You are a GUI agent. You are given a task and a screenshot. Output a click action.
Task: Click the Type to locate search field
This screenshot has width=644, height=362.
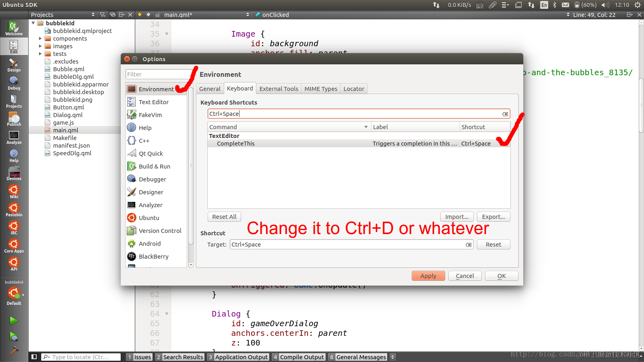click(x=81, y=357)
